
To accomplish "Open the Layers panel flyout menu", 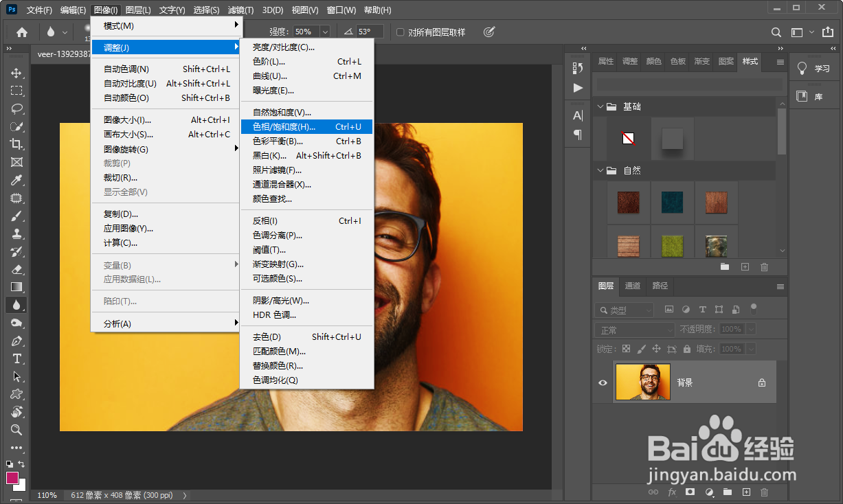I will 780,286.
